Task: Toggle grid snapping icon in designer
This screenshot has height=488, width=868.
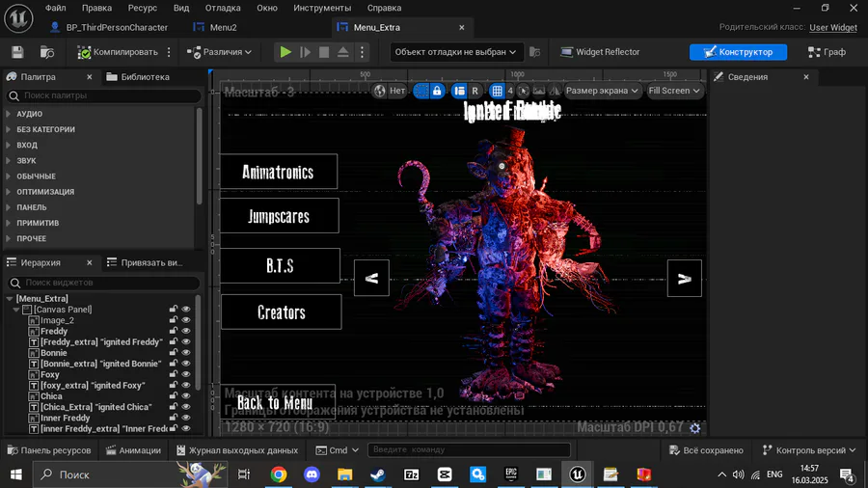Action: 497,91
